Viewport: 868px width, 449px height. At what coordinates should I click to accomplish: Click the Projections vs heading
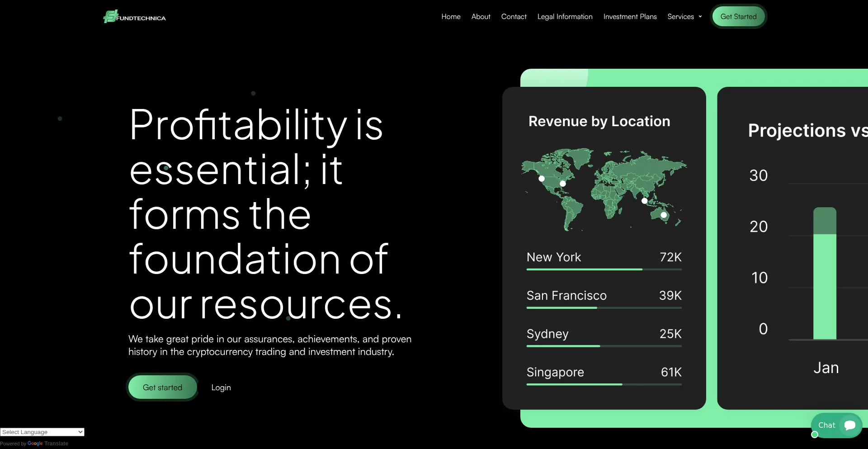point(808,131)
